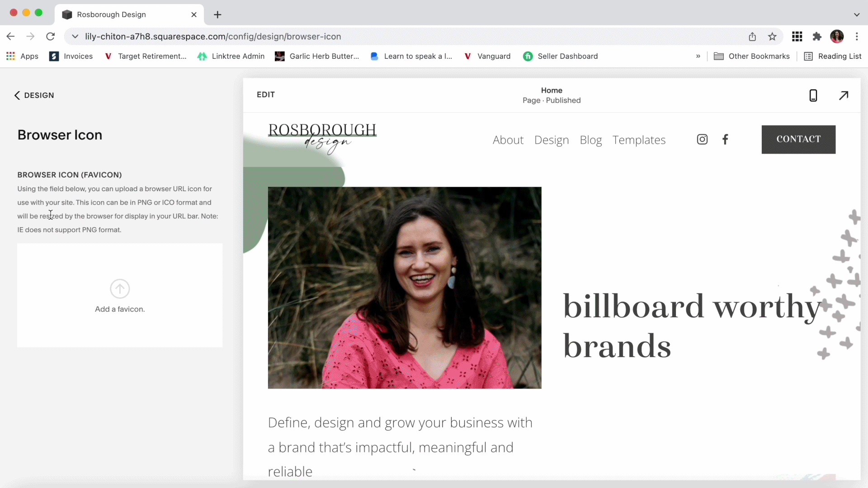
Task: Open the Reading List
Action: coord(833,56)
